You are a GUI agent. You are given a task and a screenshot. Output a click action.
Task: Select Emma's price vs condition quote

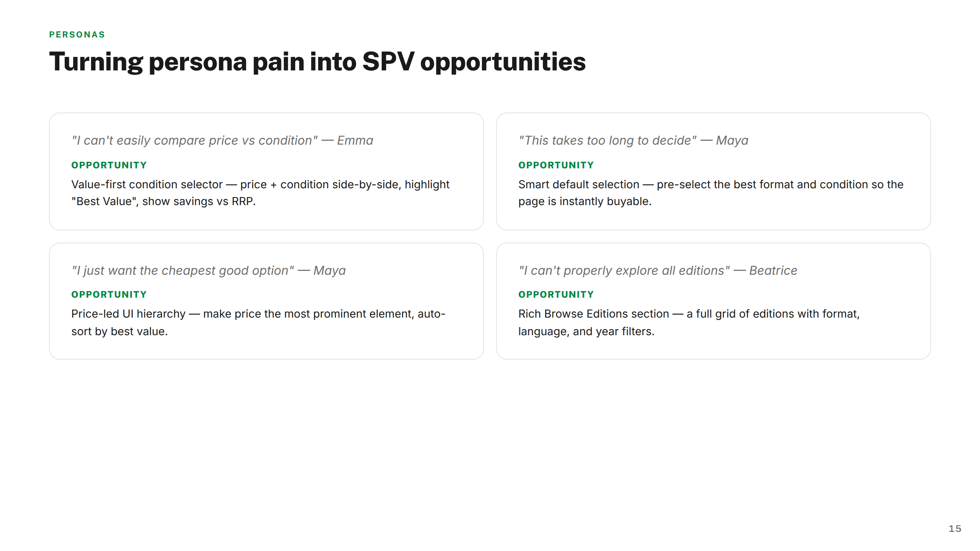(x=222, y=140)
